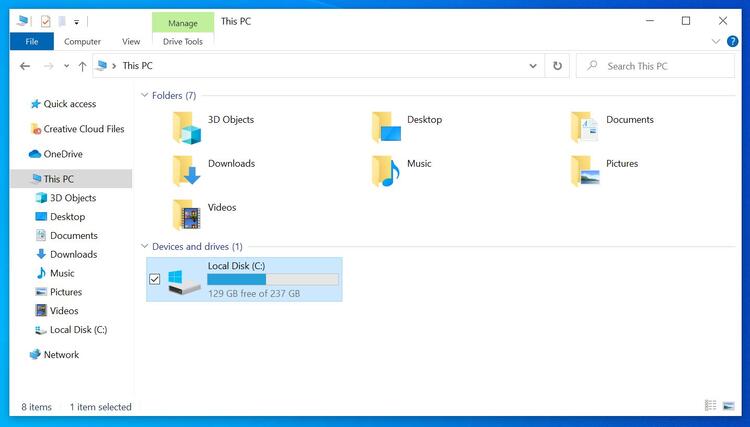Go up one level with up arrow
Screen dimensions: 750x427
82,66
